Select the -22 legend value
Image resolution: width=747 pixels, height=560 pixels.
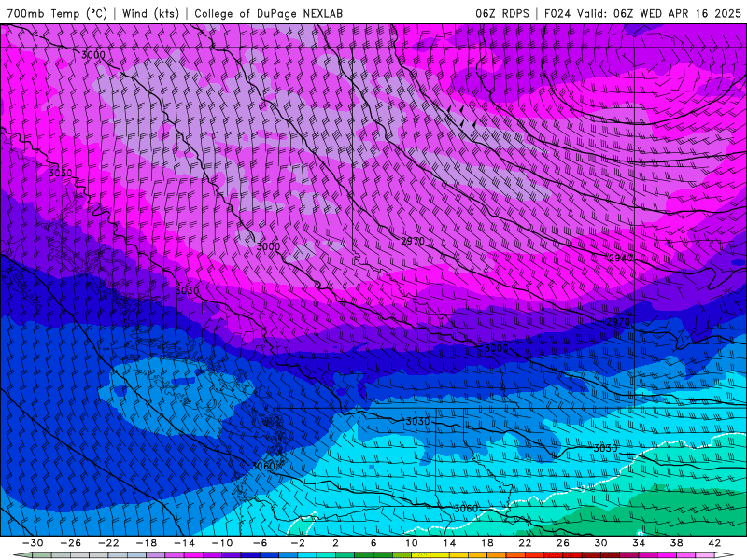[x=108, y=543]
